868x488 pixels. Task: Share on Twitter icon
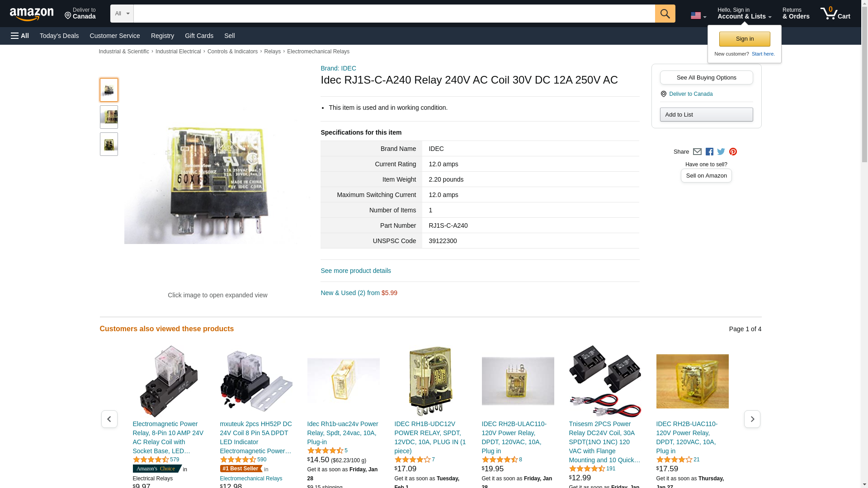click(721, 152)
